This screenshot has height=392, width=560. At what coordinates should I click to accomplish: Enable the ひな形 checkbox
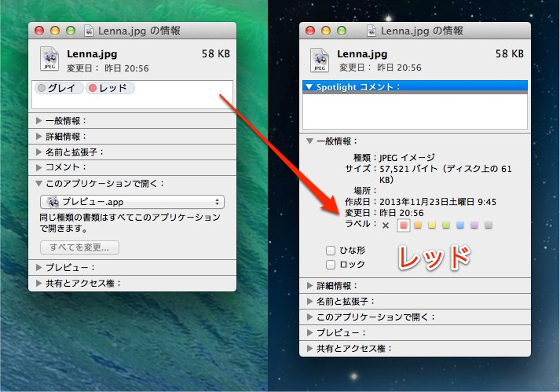click(331, 251)
